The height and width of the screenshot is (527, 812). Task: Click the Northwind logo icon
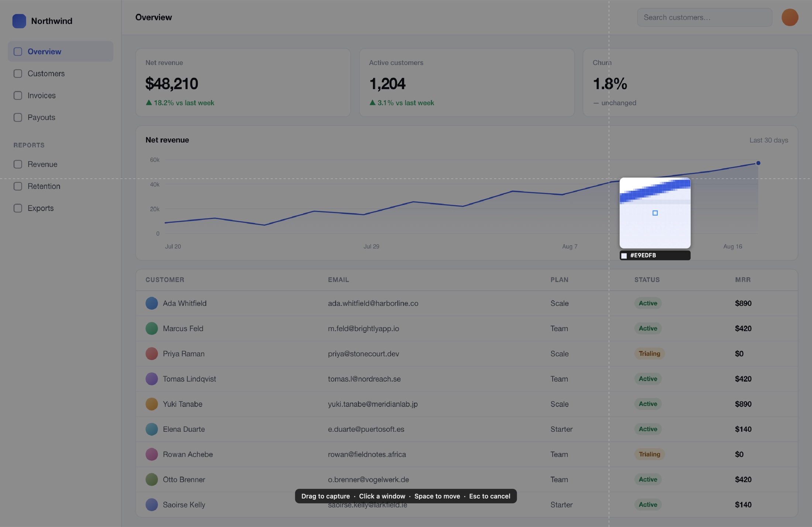pyautogui.click(x=19, y=21)
